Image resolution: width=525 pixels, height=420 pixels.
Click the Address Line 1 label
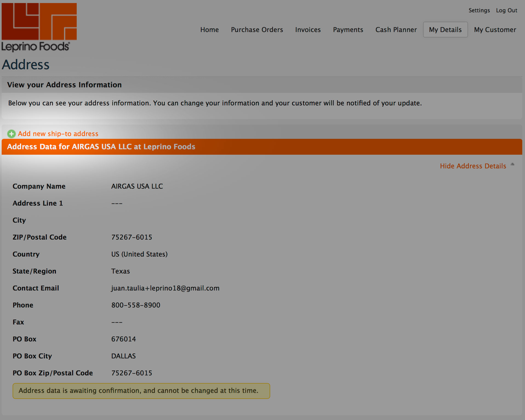pos(38,203)
